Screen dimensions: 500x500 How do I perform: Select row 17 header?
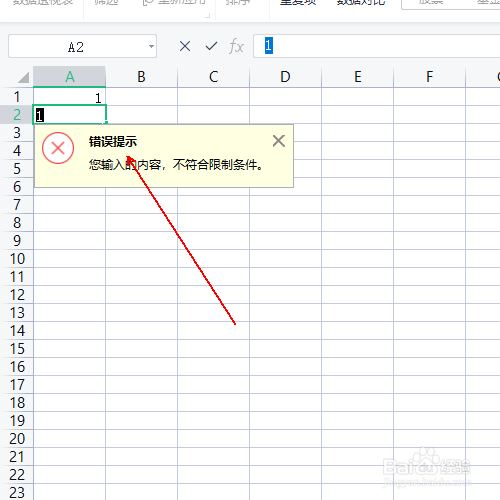pyautogui.click(x=17, y=385)
